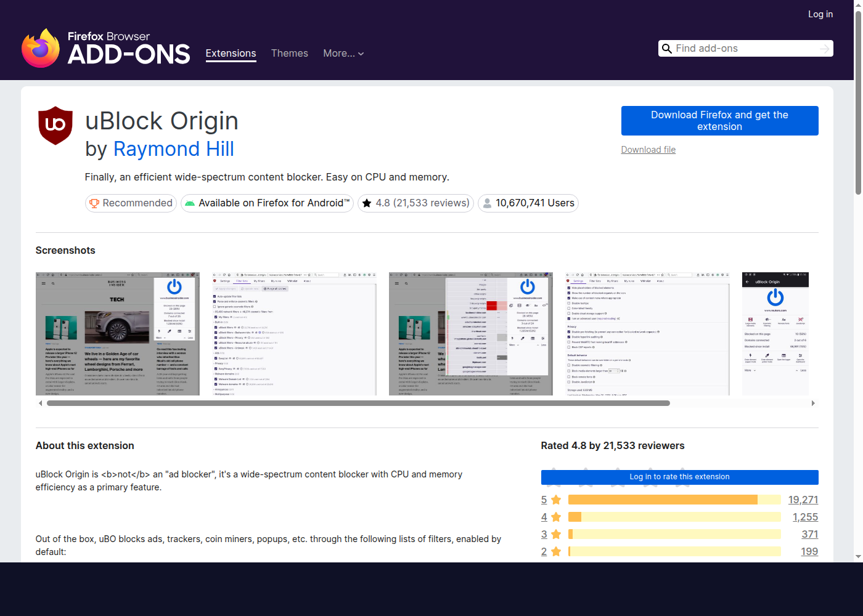Viewport: 863px width, 616px height.
Task: Click the star icon beside the 4.8 rating
Action: pyautogui.click(x=367, y=203)
